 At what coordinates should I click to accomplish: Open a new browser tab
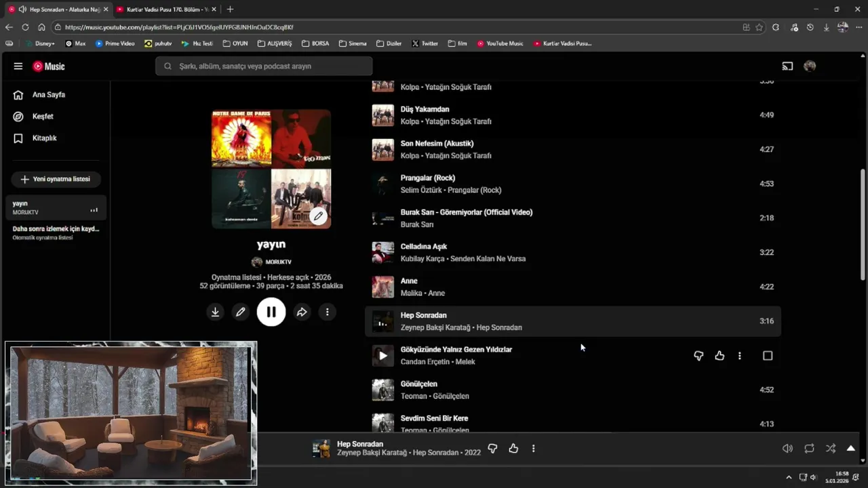(x=230, y=9)
